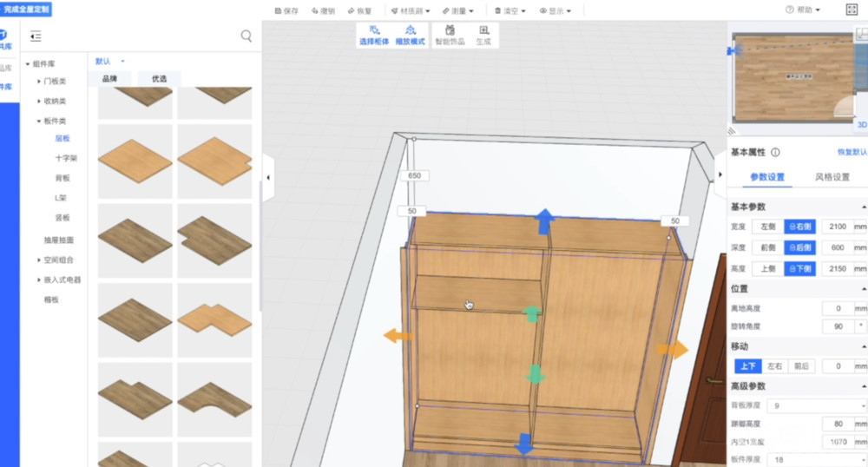Viewport: 868px width, 467px height.
Task: Activate the 缩放模式 (scale mode) tool
Action: [x=410, y=30]
